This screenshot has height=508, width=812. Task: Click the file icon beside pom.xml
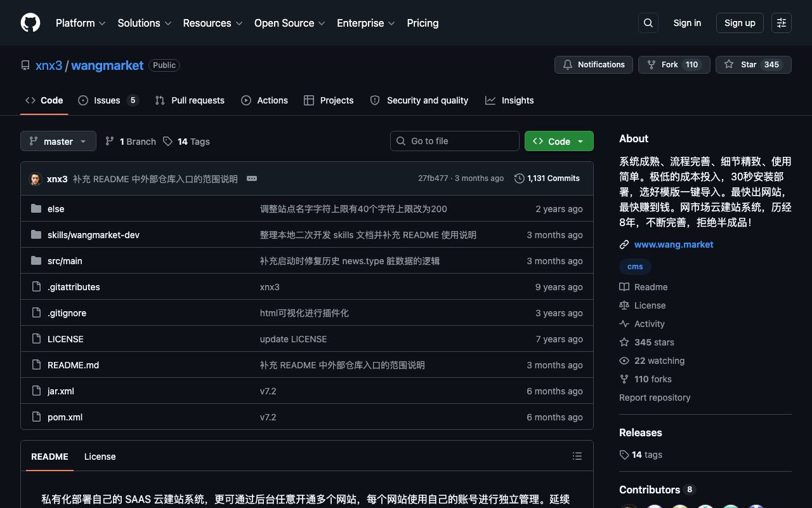pos(36,417)
